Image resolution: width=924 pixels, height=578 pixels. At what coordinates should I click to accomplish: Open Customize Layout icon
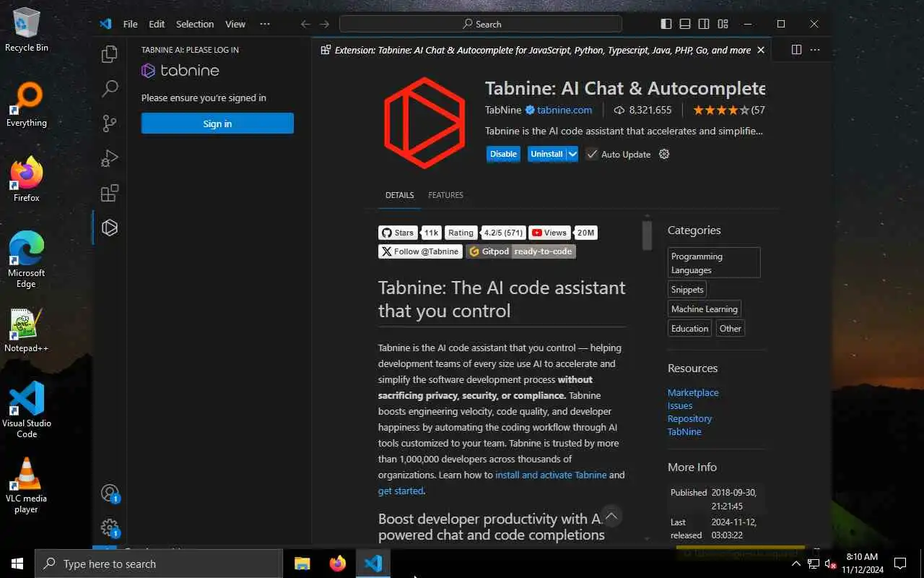point(724,24)
